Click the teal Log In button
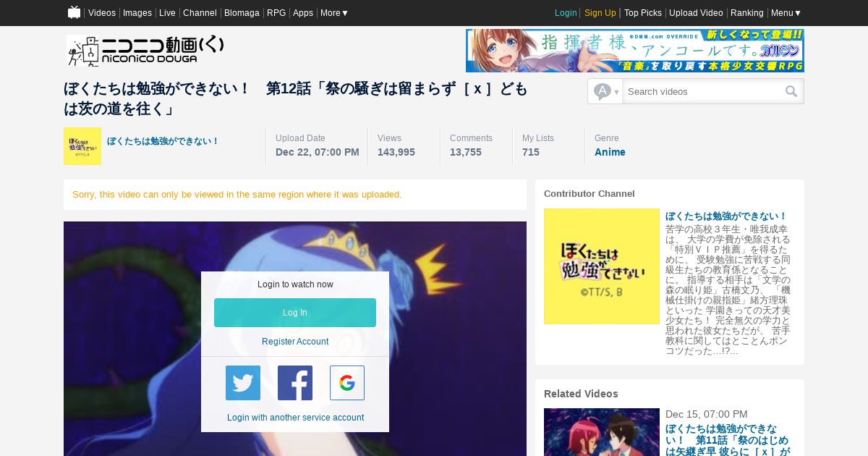 point(295,313)
